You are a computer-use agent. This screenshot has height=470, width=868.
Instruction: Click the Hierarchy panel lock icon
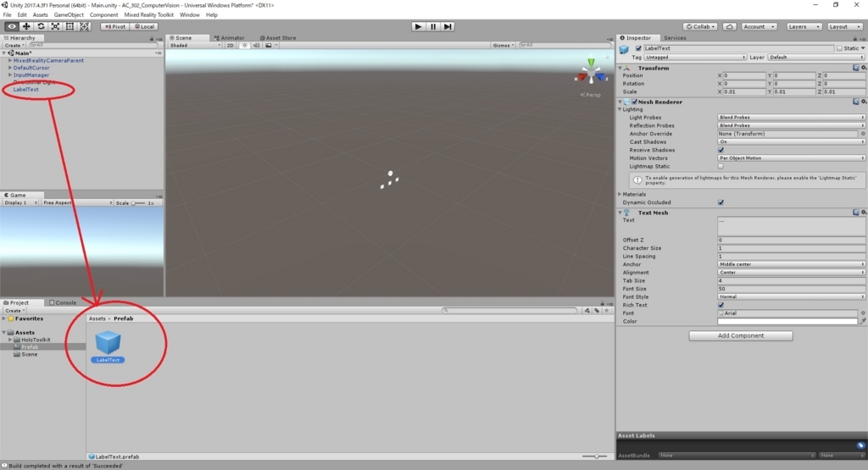[x=152, y=39]
